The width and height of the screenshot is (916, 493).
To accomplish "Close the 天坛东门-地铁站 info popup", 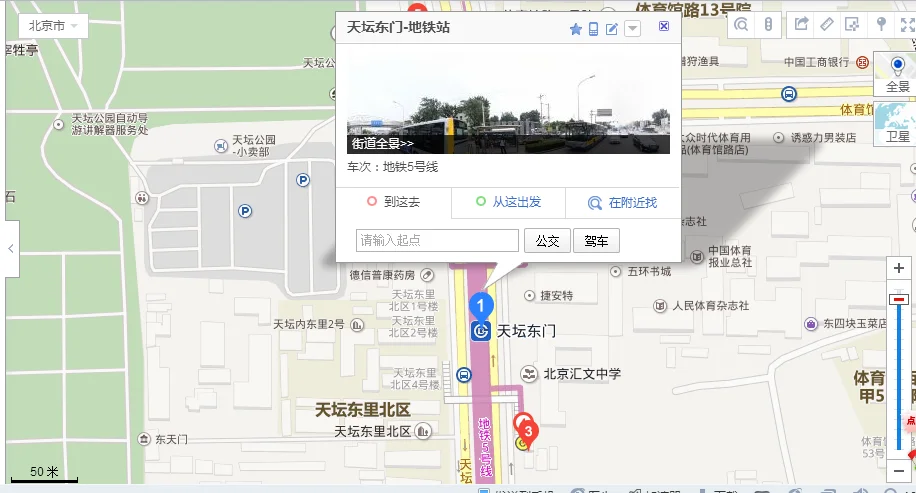I will coord(664,26).
